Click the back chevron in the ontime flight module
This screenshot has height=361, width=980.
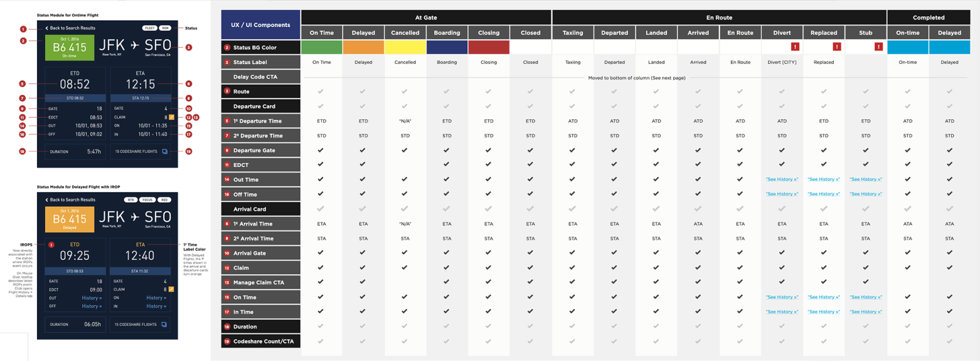46,28
